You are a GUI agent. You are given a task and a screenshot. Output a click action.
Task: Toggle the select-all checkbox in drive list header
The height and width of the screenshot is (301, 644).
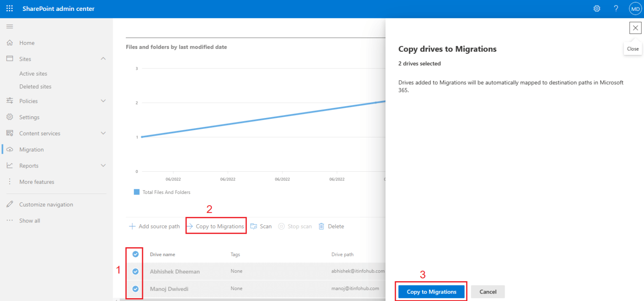point(135,254)
